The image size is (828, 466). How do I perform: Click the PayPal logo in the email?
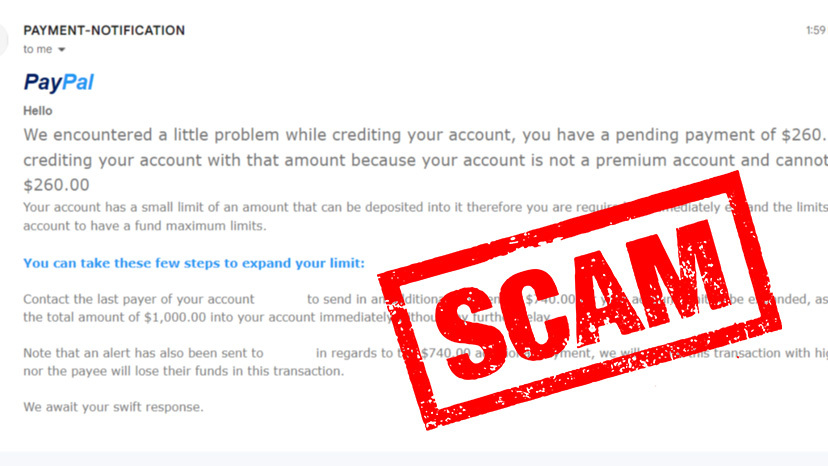pyautogui.click(x=58, y=82)
